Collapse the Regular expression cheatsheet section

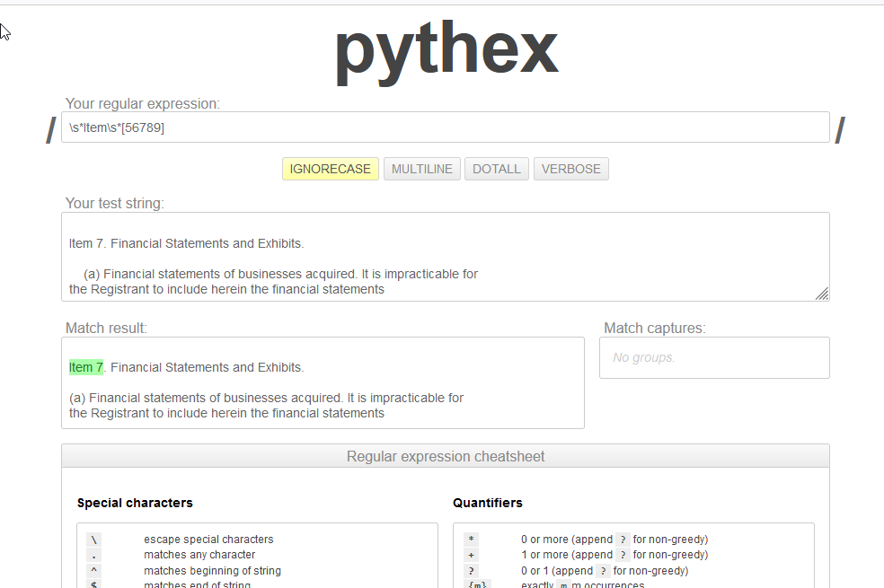[x=446, y=456]
